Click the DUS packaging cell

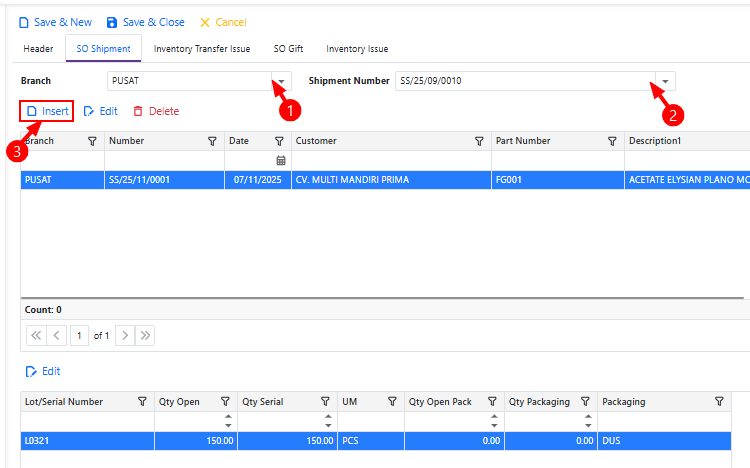[664, 441]
